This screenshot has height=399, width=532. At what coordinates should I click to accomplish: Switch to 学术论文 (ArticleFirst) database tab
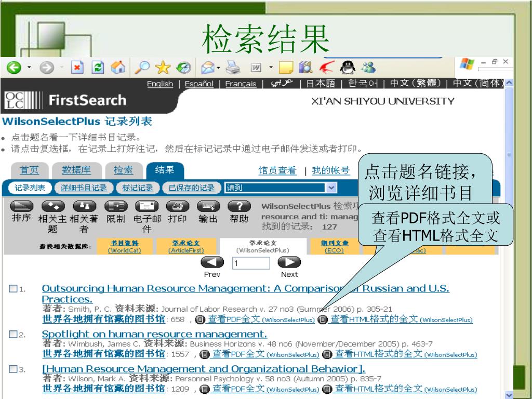tap(186, 247)
